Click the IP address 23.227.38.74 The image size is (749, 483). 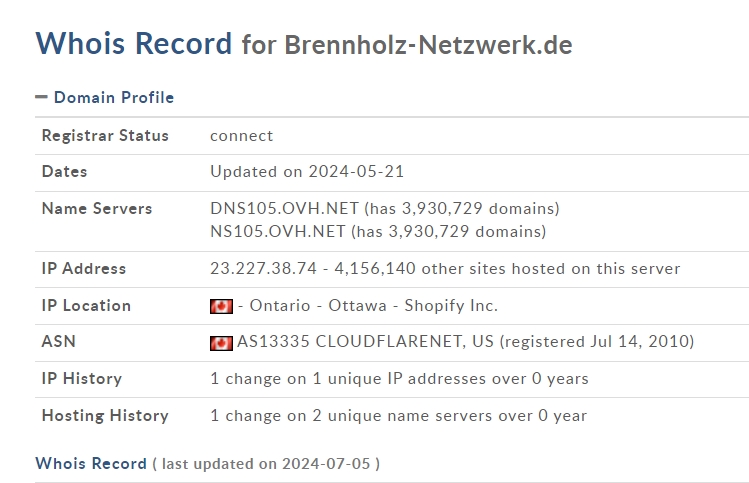263,268
